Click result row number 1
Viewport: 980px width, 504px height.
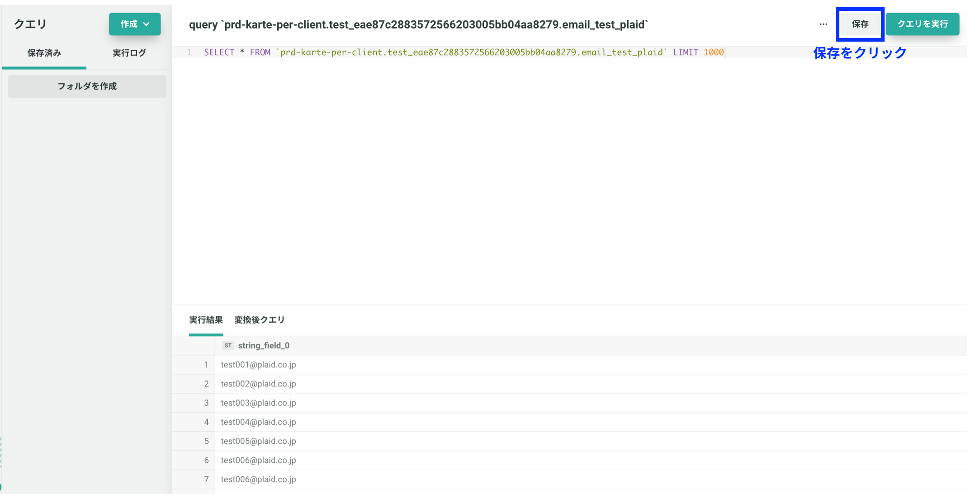pyautogui.click(x=206, y=365)
